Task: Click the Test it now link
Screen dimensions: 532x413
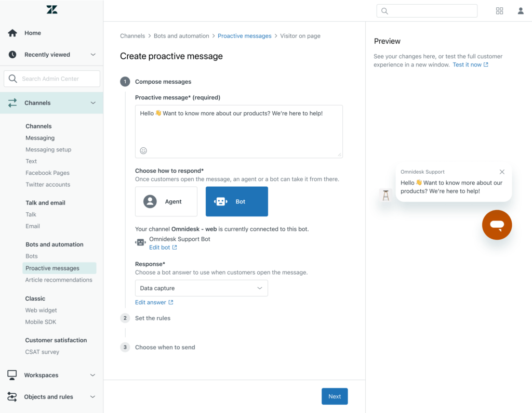Action: (x=467, y=64)
